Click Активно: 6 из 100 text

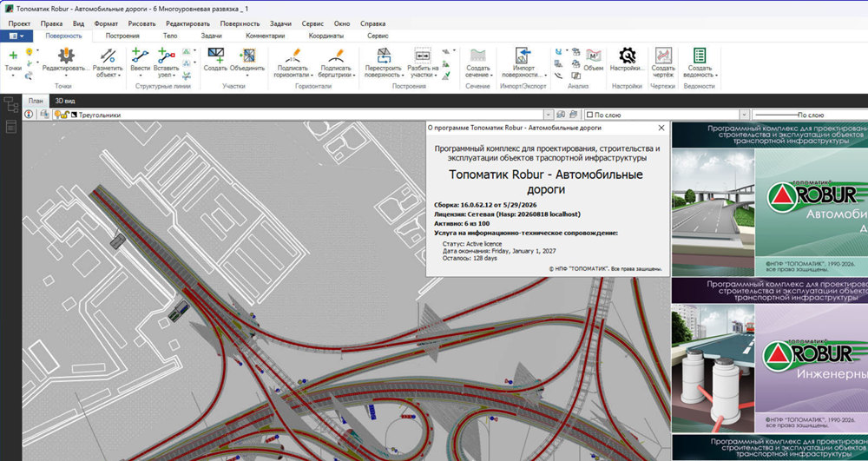click(460, 223)
